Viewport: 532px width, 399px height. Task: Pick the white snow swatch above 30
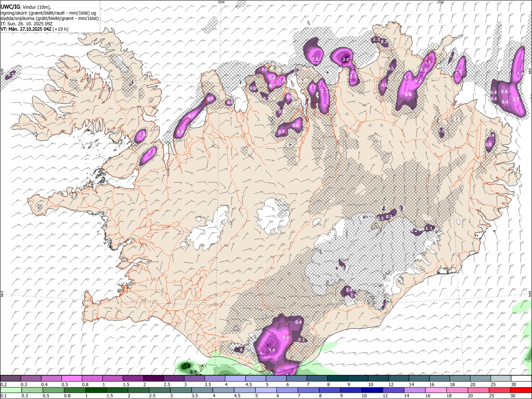pos(521,379)
